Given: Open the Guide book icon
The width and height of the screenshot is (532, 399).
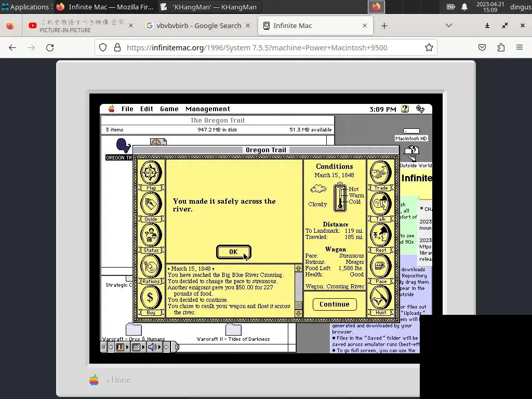Looking at the screenshot, I should [151, 207].
